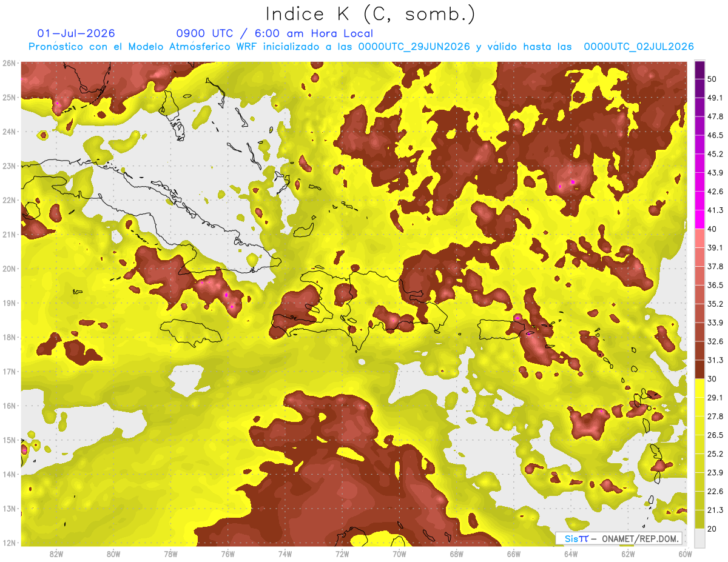The width and height of the screenshot is (728, 562).
Task: Click the latitude axis label "12N"
Action: 9,543
